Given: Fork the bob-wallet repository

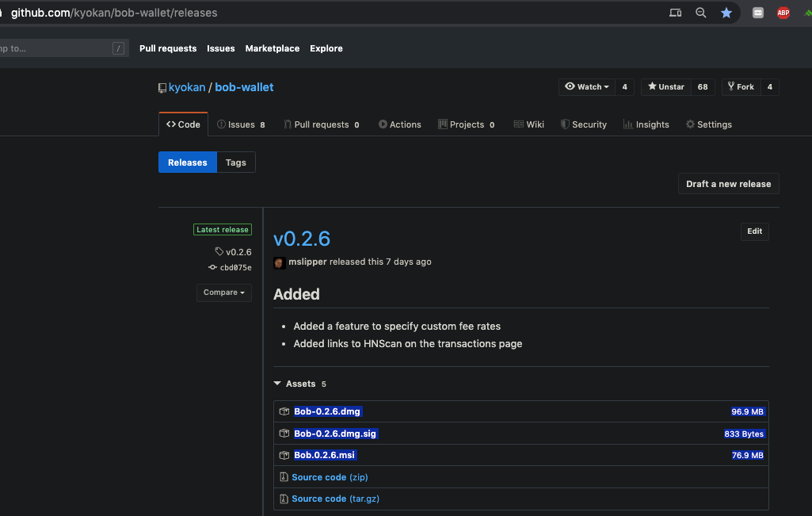Looking at the screenshot, I should (741, 87).
